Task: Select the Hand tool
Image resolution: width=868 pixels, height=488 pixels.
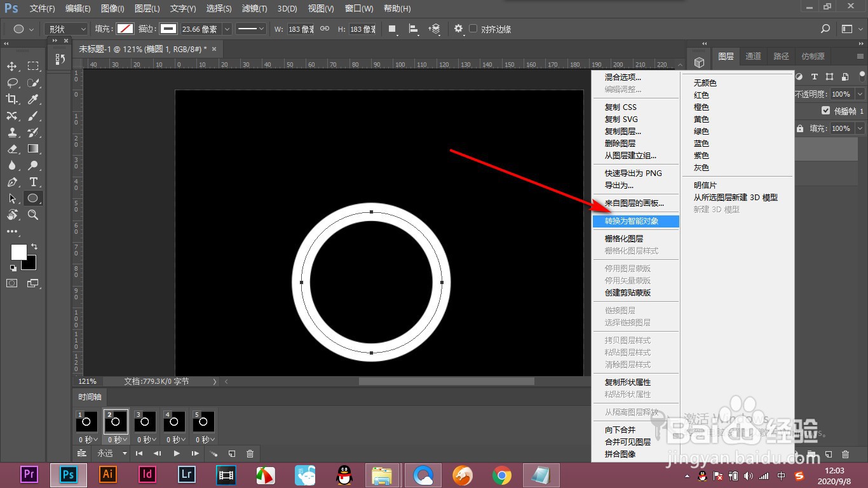Action: coord(12,215)
